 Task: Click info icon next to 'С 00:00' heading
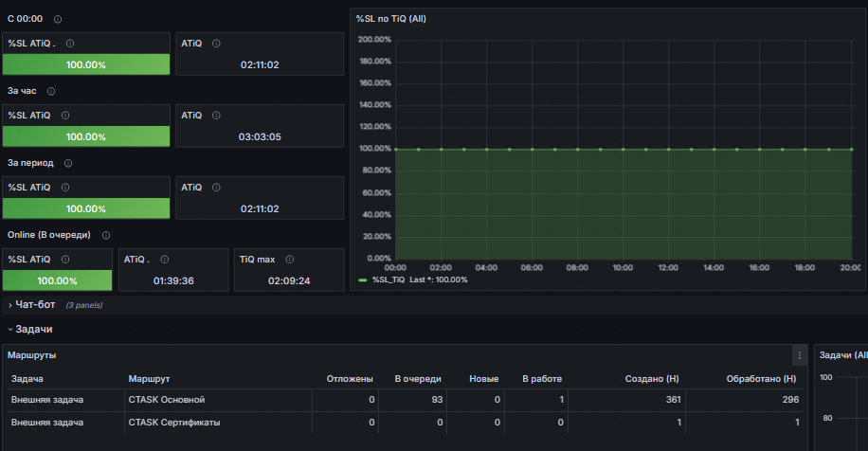[58, 19]
